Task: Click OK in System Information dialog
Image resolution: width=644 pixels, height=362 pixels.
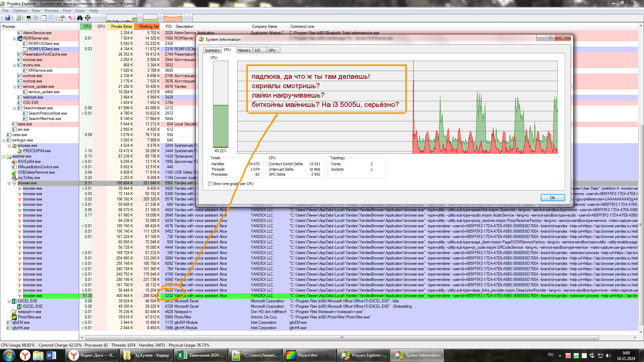Action: coord(552,198)
